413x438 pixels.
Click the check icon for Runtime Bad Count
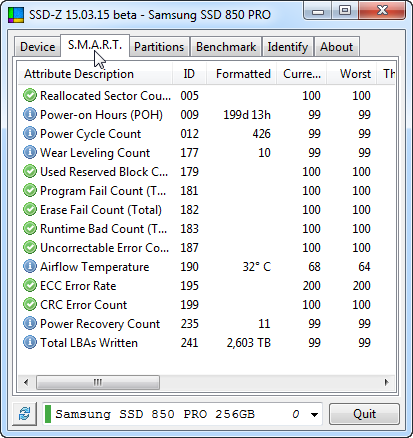coord(30,229)
